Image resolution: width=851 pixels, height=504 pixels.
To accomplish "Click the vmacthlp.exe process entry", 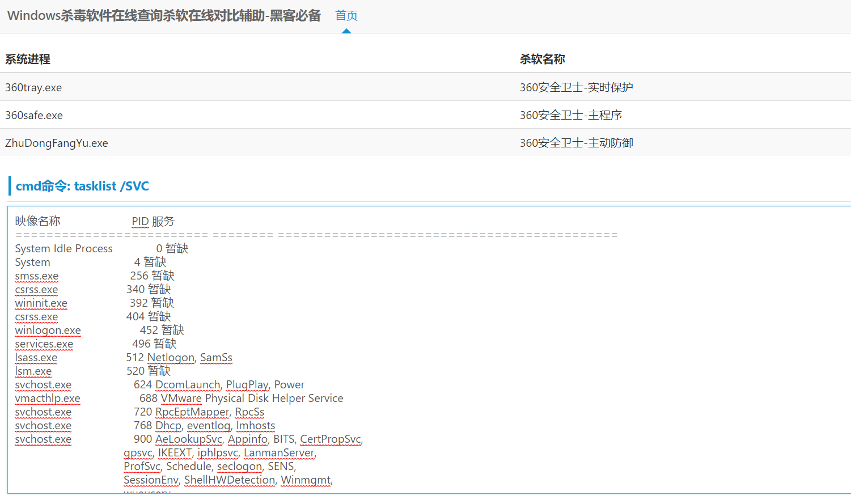I will pos(48,398).
